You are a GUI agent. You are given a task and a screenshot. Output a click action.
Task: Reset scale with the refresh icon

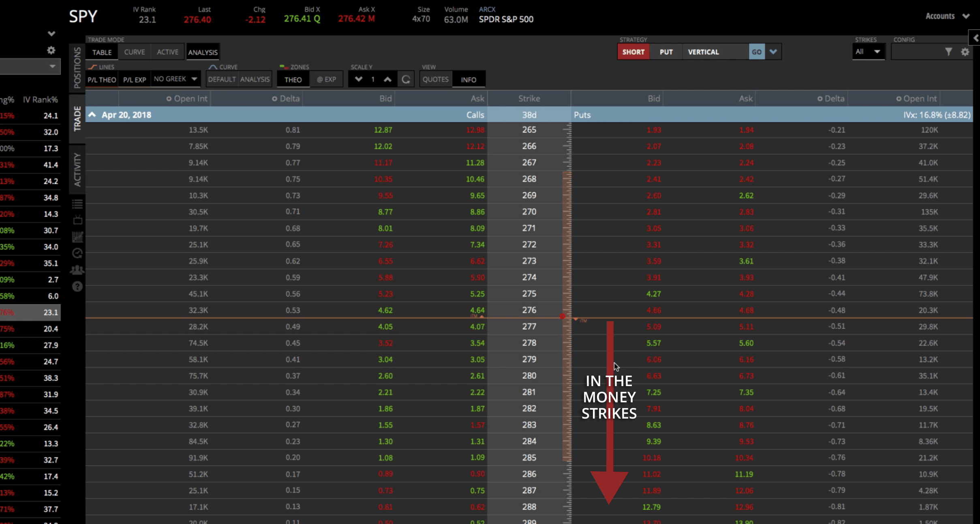coord(406,79)
